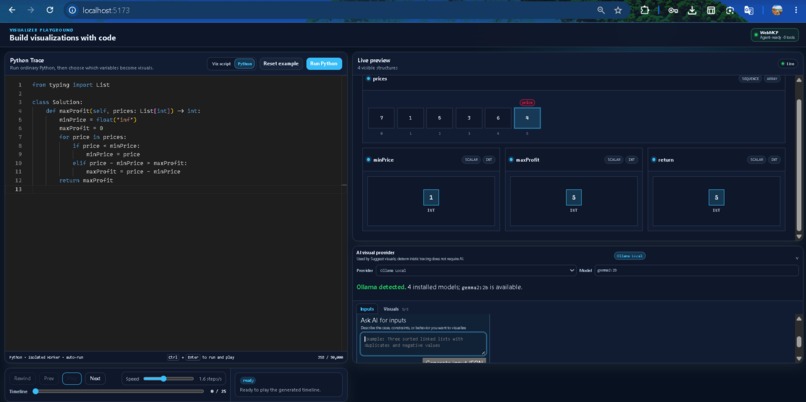Screen dimensions: 806x402
Task: Click the browser forward arrow
Action: pyautogui.click(x=30, y=10)
